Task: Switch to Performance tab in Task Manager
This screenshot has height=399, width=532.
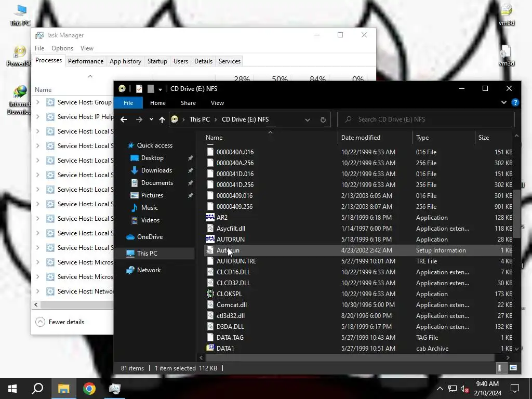Action: 86,61
